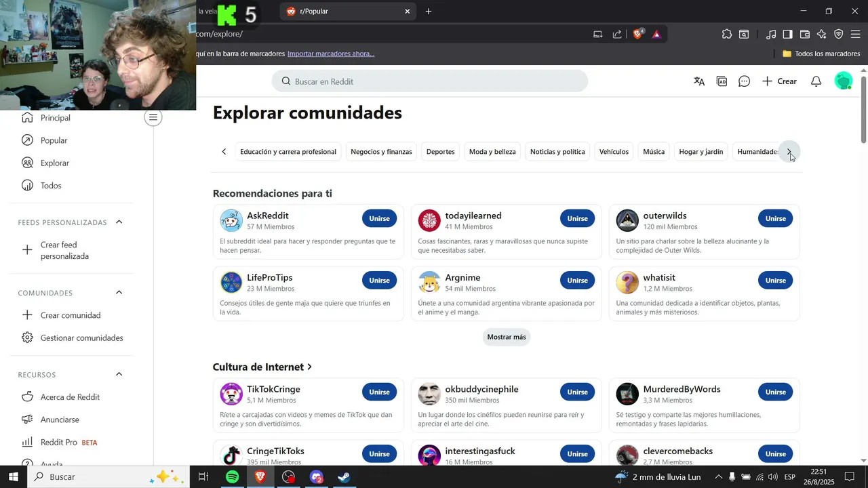The height and width of the screenshot is (488, 868).
Task: Click the AskReddit community avatar
Action: tap(231, 220)
